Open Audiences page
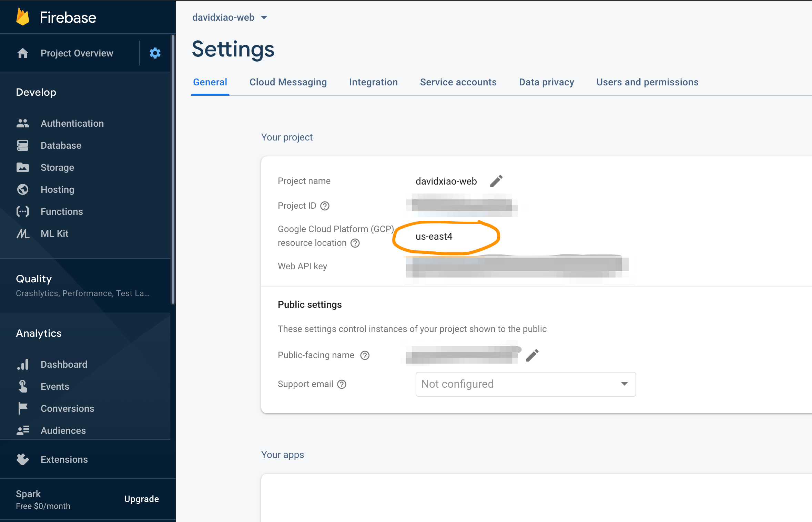Screen dimensions: 812x522 pyautogui.click(x=63, y=430)
